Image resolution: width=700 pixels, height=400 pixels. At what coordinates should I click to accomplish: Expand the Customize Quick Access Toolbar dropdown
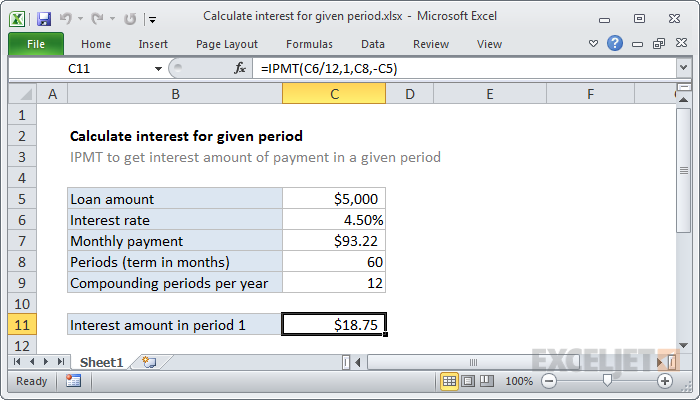[x=151, y=18]
